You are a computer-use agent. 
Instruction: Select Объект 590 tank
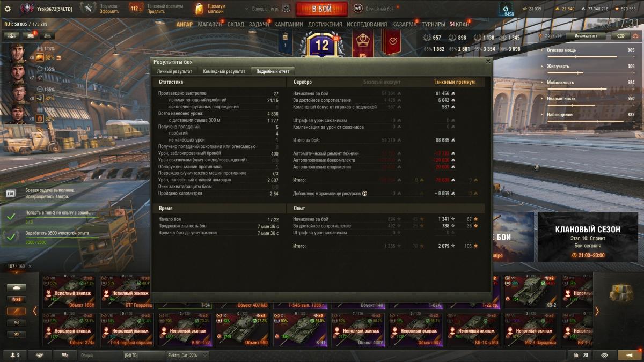point(243,329)
